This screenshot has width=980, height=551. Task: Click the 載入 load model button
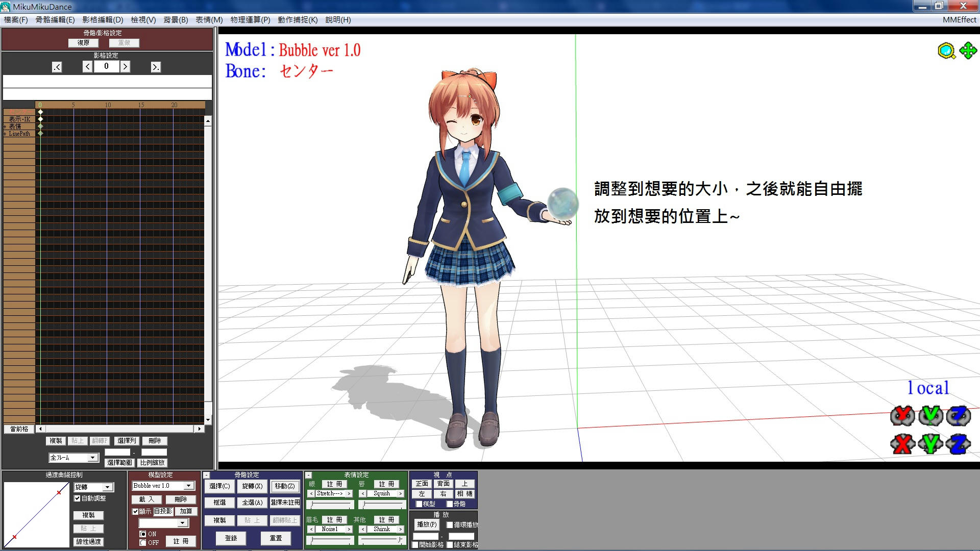pyautogui.click(x=146, y=499)
